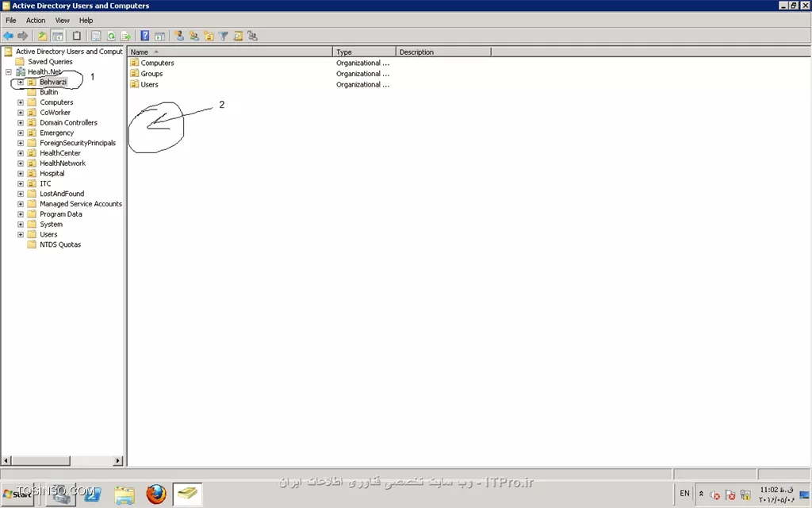Expand the Emergency OU node
Viewport: 812px width, 508px height.
click(x=21, y=133)
